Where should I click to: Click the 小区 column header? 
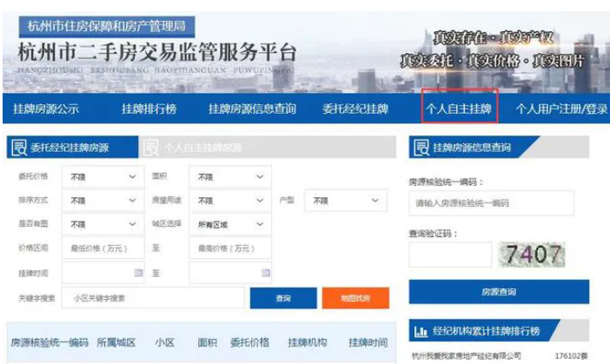coord(164,342)
